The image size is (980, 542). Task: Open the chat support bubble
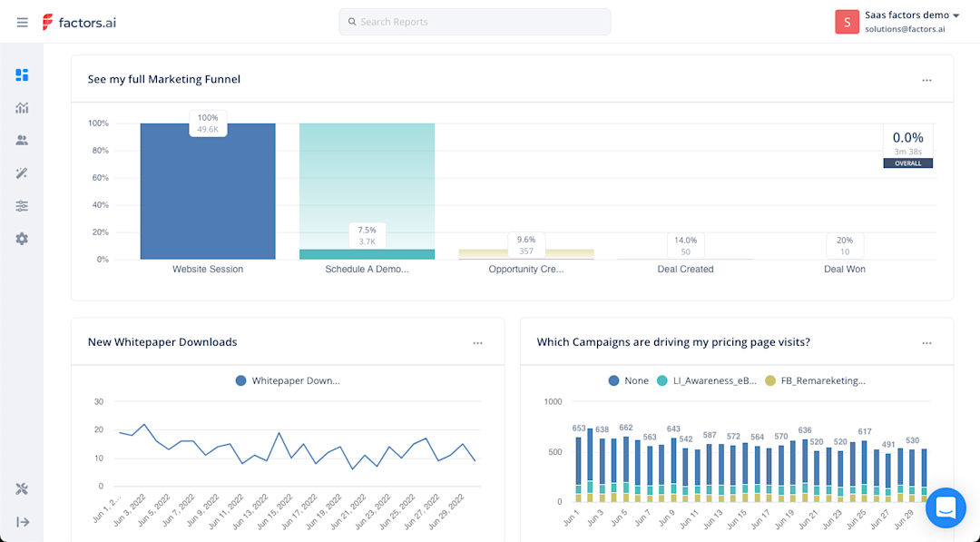[x=946, y=508]
